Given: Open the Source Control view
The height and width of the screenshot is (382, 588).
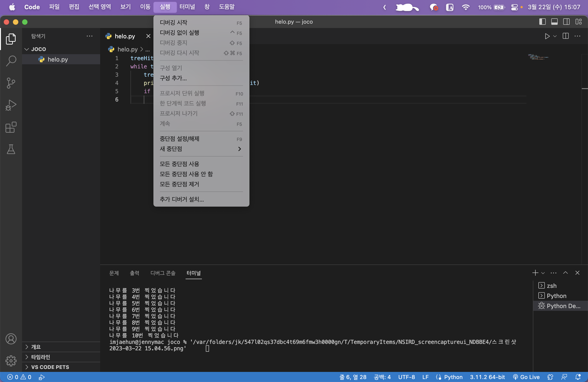Looking at the screenshot, I should click(x=11, y=83).
